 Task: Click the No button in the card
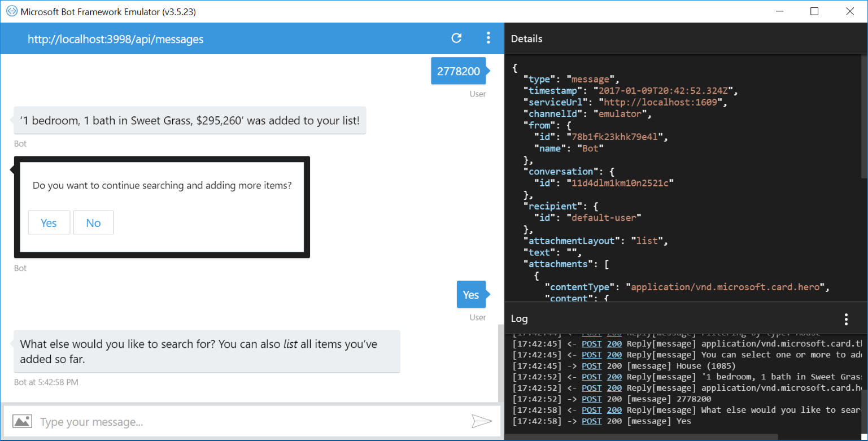[x=93, y=222]
